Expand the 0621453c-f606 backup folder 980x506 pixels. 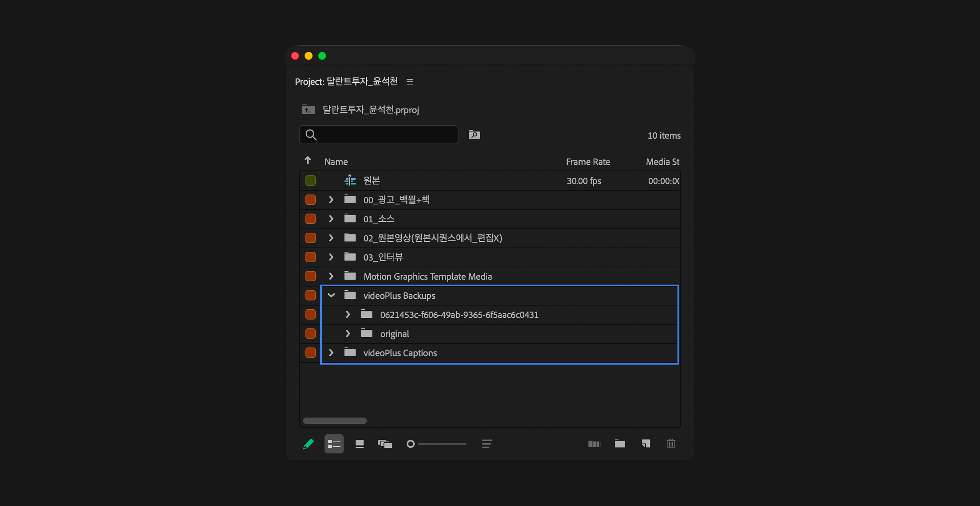coord(348,314)
